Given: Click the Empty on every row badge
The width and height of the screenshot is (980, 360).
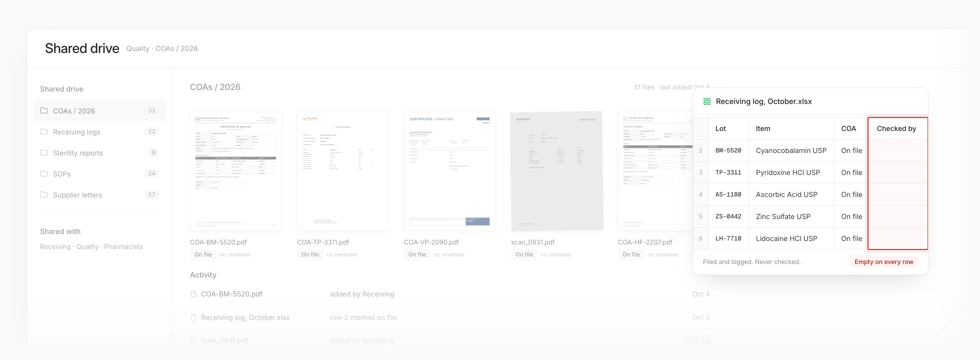Looking at the screenshot, I should (x=884, y=262).
